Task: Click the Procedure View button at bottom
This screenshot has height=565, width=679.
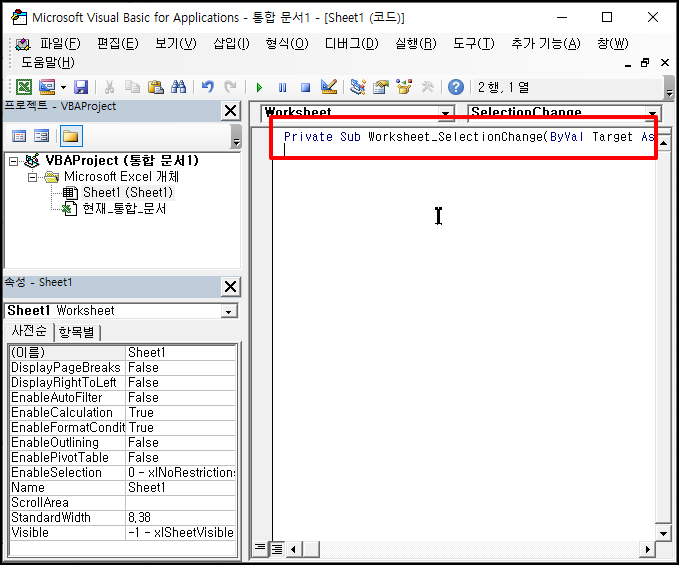Action: point(260,549)
